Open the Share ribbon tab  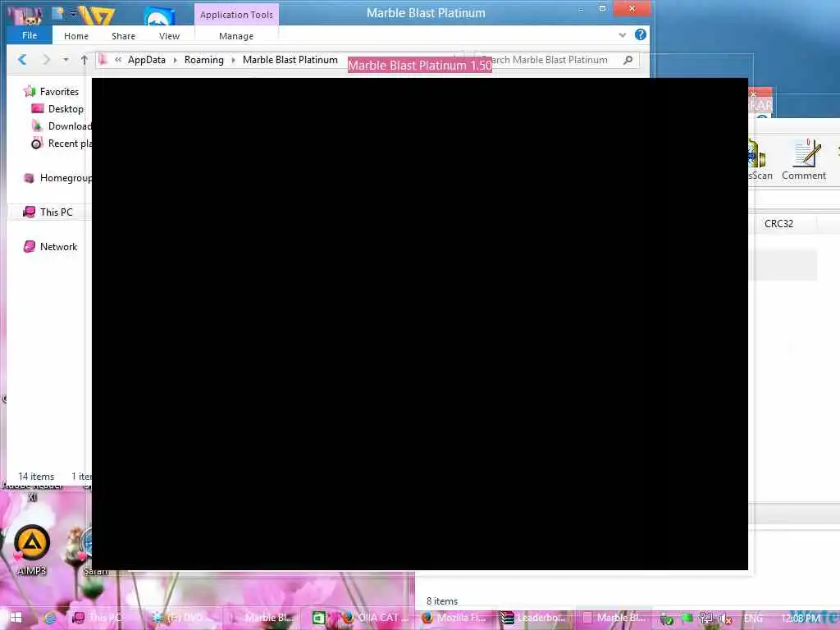123,36
